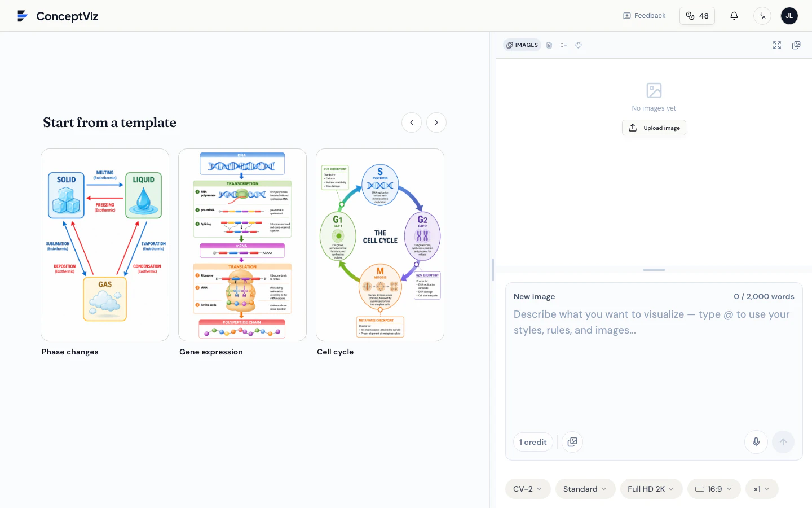Open the JL user avatar menu
The image size is (812, 508).
789,16
